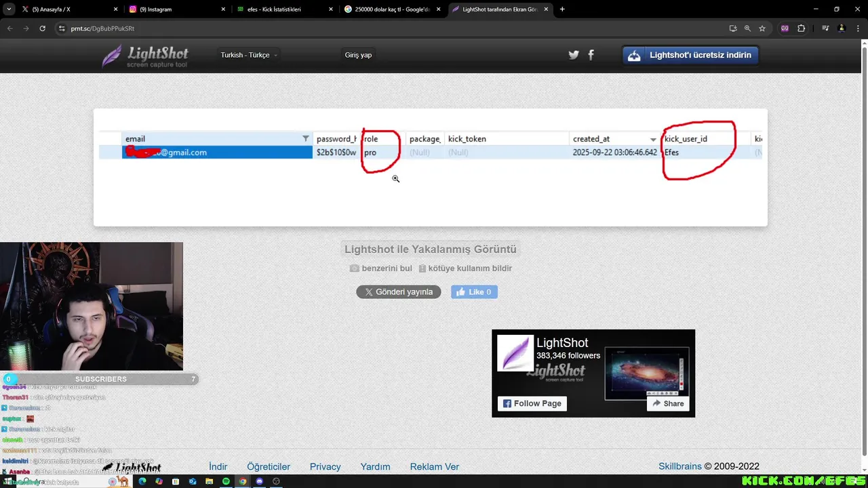Bookmark this page with the star icon
Screen dimensions: 868x488
pos(762,28)
